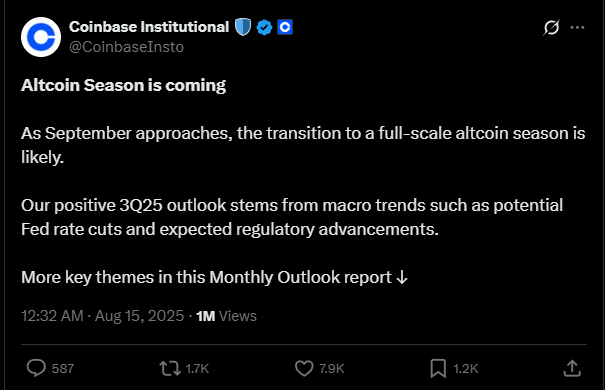Viewport: 605px width, 390px height.
Task: Open the three-dot more options menu
Action: [x=577, y=27]
